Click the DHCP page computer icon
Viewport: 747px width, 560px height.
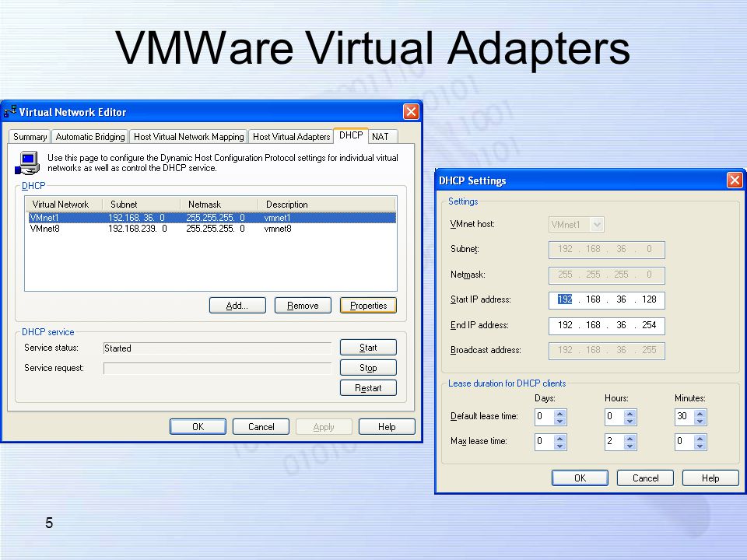28,163
